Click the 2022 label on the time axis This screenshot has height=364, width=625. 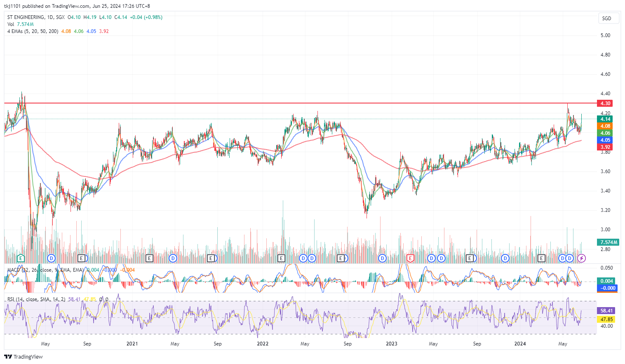[262, 344]
